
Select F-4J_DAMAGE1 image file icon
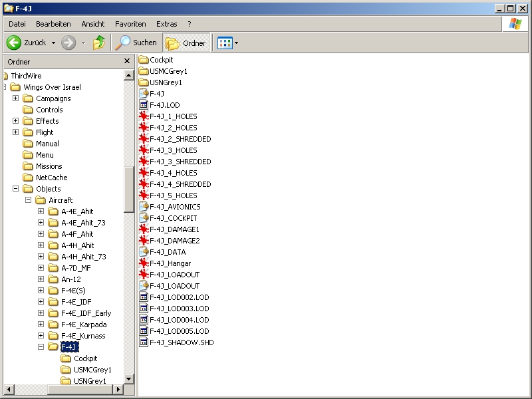144,229
